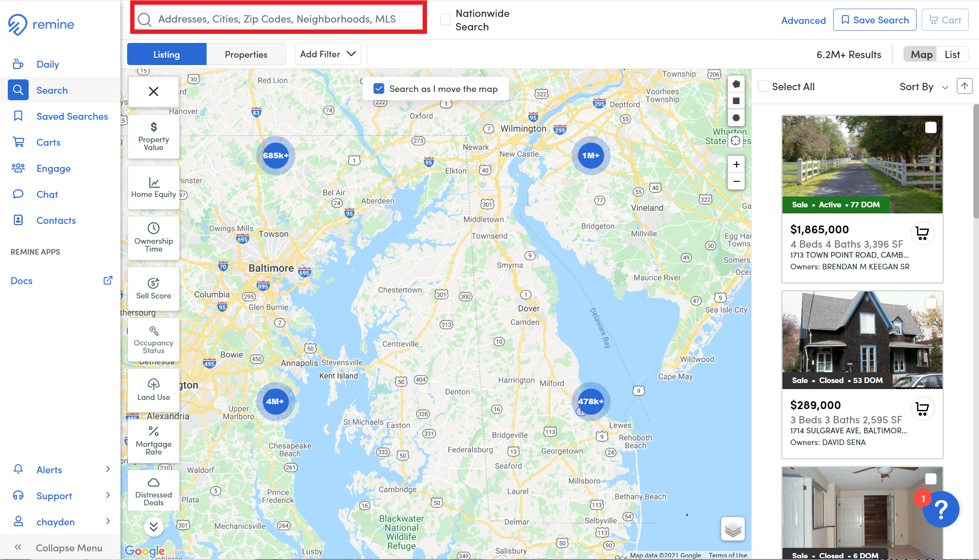Open the map layers button
Viewport: 979px width, 560px height.
coord(733,529)
